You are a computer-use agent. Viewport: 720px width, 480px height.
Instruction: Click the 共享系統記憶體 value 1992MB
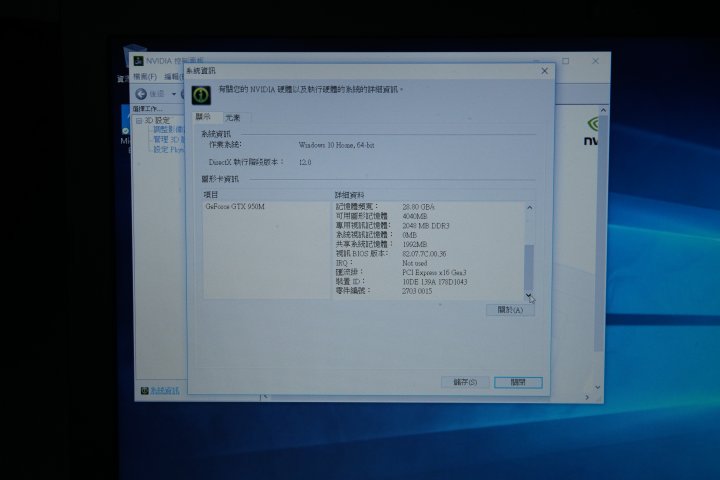point(415,244)
